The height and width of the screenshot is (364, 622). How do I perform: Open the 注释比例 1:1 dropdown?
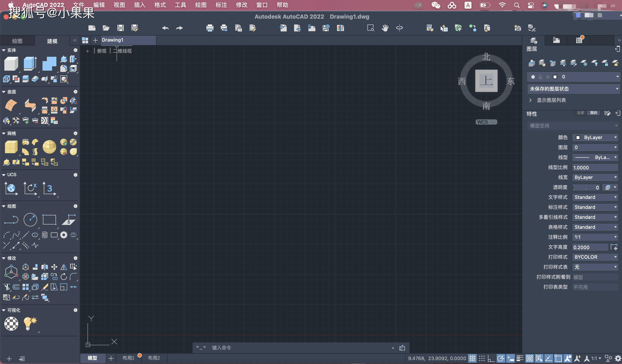595,237
